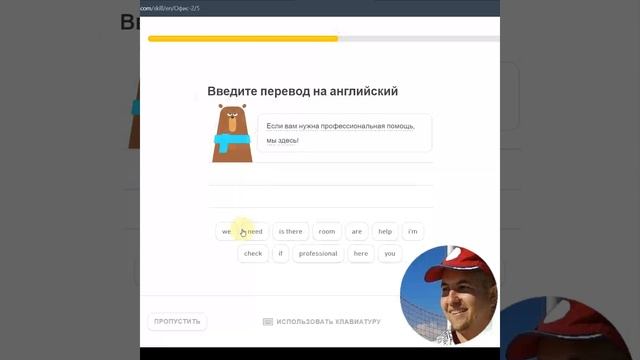Select the word tile "we"

227,231
